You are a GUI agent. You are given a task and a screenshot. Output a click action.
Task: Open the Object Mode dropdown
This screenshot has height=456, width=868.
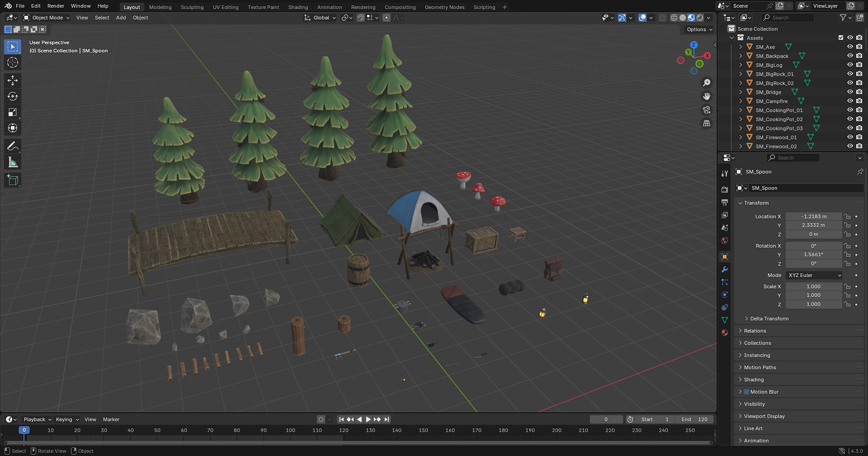click(46, 17)
